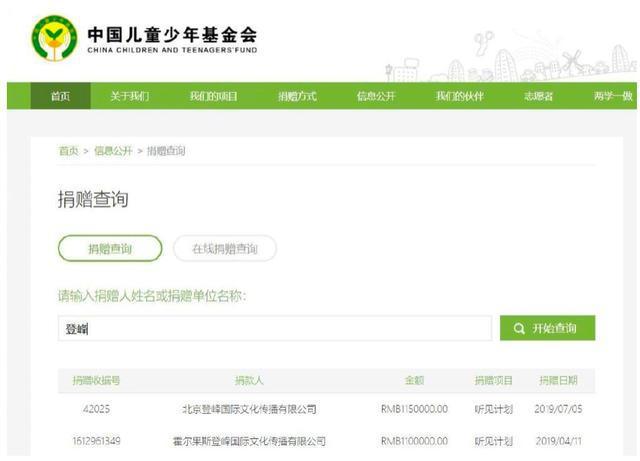The height and width of the screenshot is (461, 640).
Task: Select the 北京登峰国际文化传播有限公司 donor row
Action: (x=249, y=410)
